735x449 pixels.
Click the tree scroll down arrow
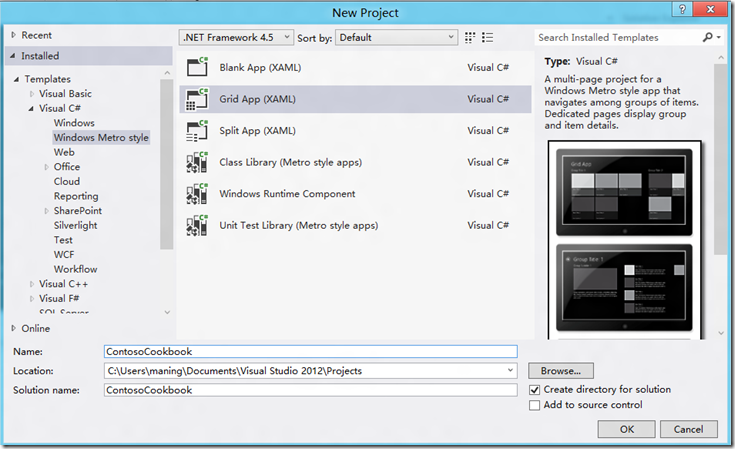pyautogui.click(x=167, y=312)
